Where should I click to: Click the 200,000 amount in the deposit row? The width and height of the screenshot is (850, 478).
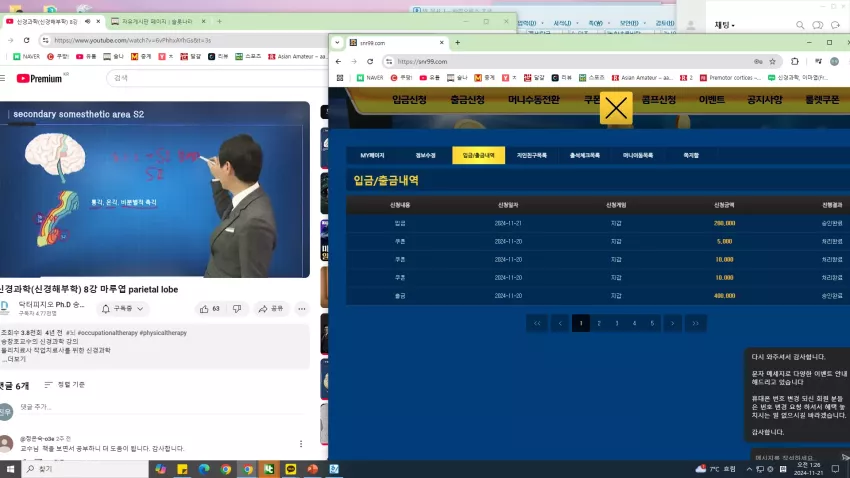coord(724,223)
